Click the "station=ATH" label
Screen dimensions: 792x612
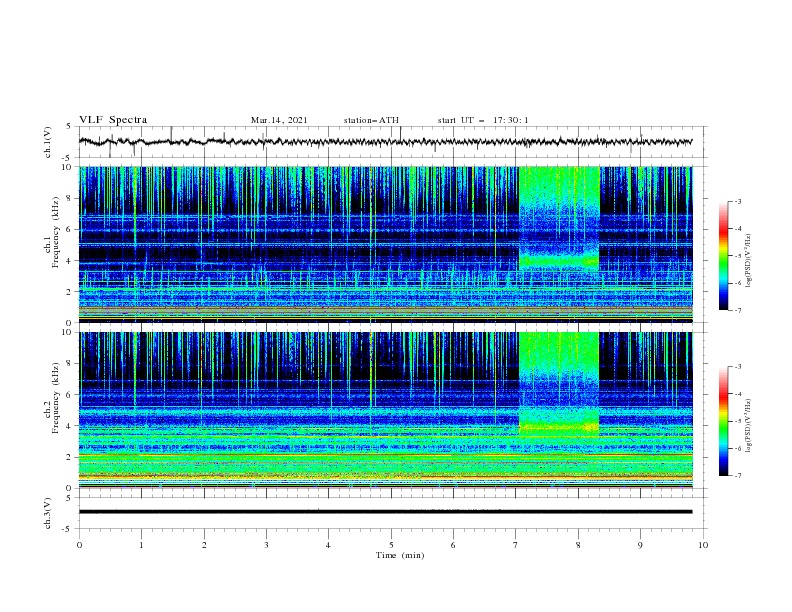tap(371, 120)
